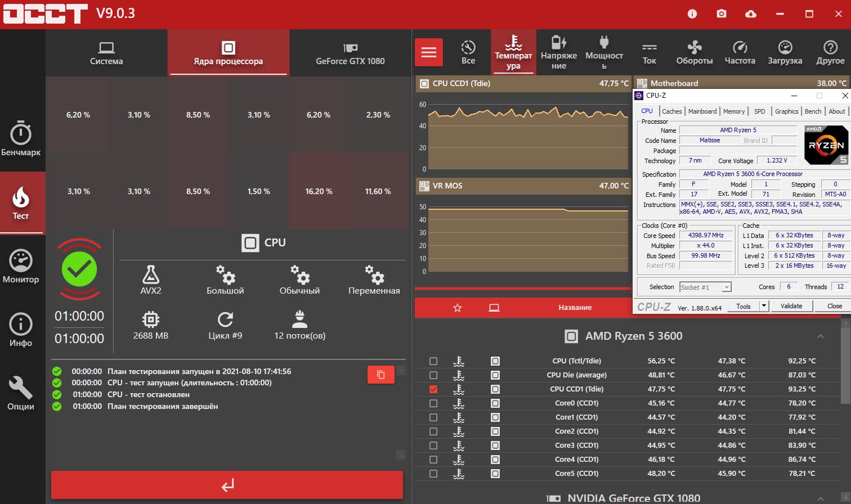Click the 12 поток(ов) threads setting
Screen dimensions: 851x504
pyautogui.click(x=299, y=325)
